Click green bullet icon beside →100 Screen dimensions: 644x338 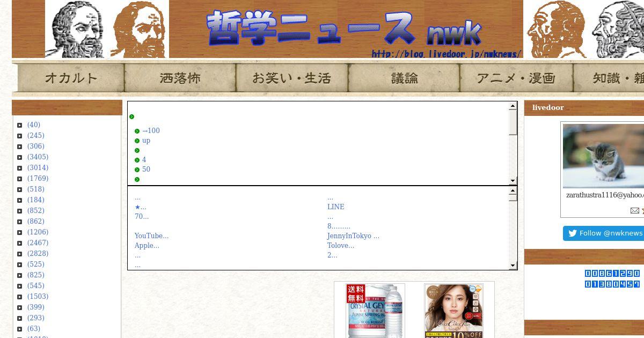pyautogui.click(x=137, y=131)
